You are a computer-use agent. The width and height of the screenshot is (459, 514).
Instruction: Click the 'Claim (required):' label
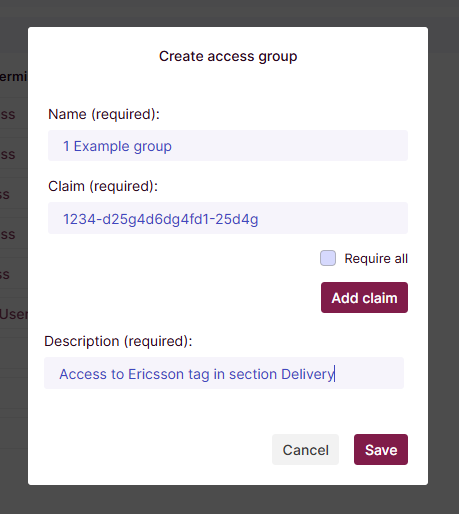click(x=103, y=186)
